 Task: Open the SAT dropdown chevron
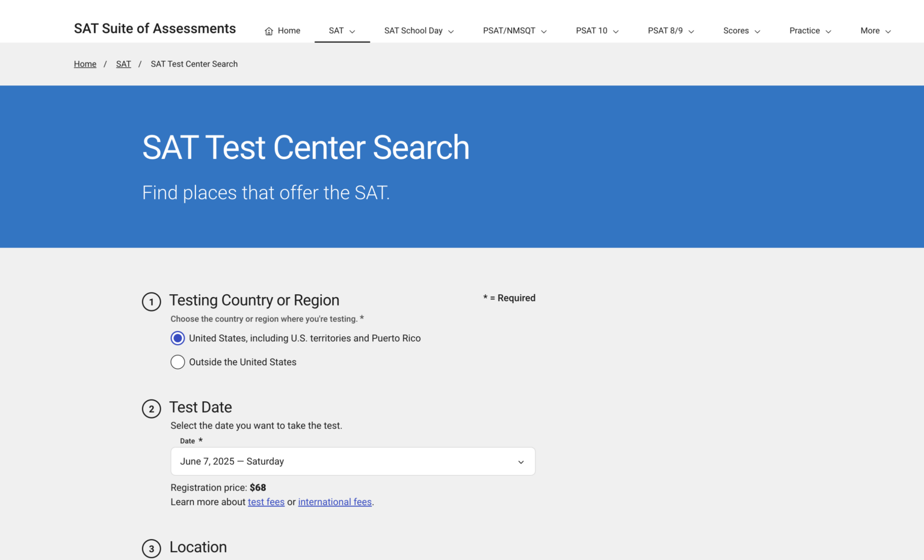tap(351, 31)
